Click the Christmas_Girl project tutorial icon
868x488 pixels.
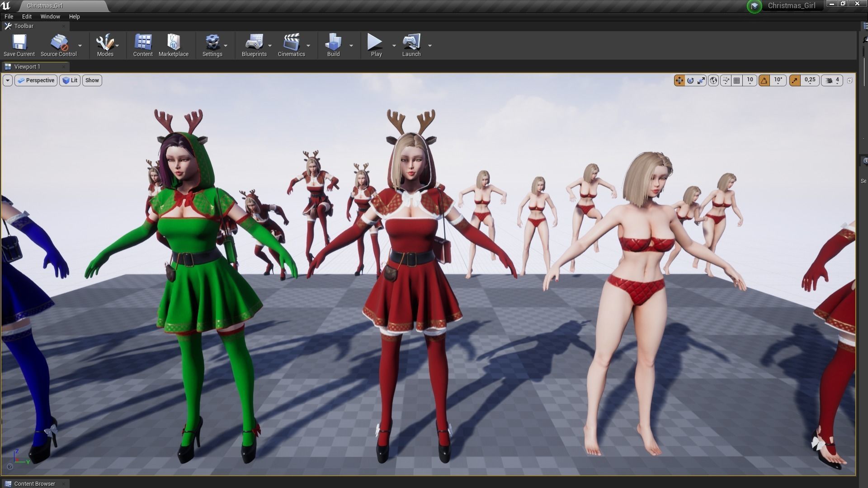tap(754, 6)
